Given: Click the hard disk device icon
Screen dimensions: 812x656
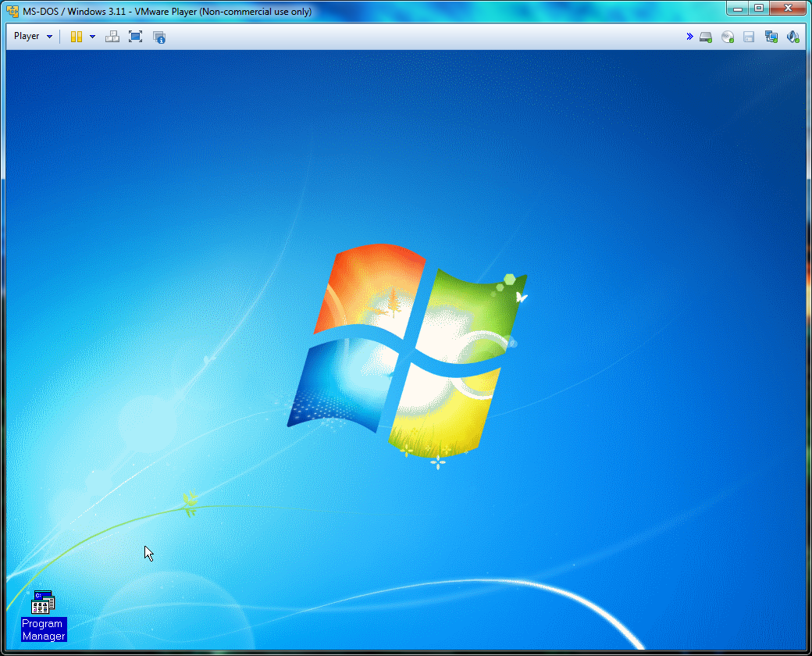Looking at the screenshot, I should coord(706,37).
